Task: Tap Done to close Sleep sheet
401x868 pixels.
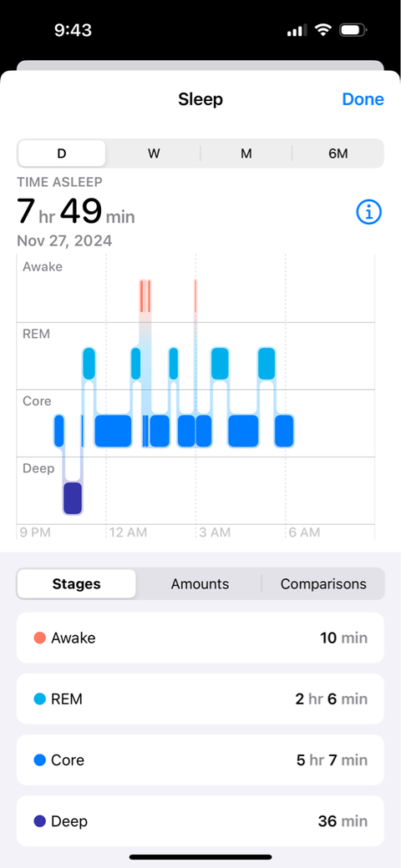Action: tap(363, 99)
